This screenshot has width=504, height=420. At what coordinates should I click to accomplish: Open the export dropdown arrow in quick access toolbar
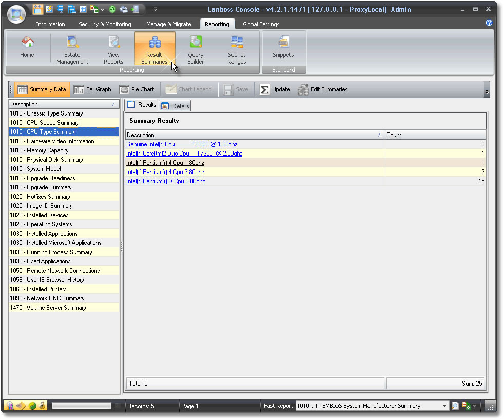point(102,10)
